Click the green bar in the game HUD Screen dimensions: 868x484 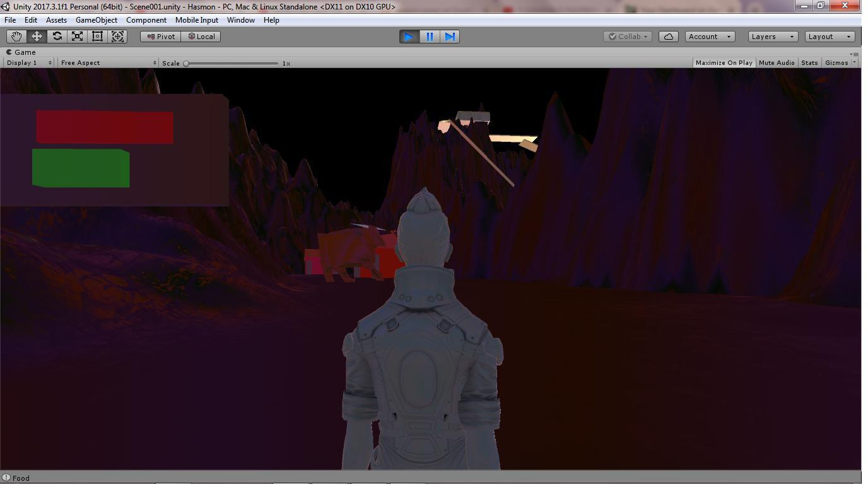pyautogui.click(x=81, y=168)
